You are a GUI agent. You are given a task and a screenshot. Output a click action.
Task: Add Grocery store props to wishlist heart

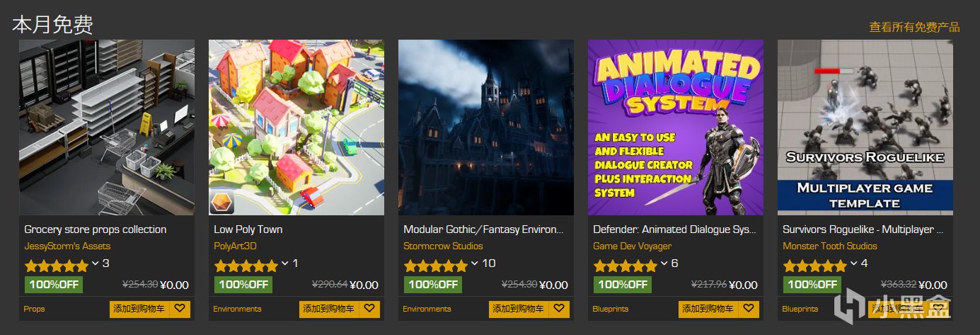pos(180,309)
